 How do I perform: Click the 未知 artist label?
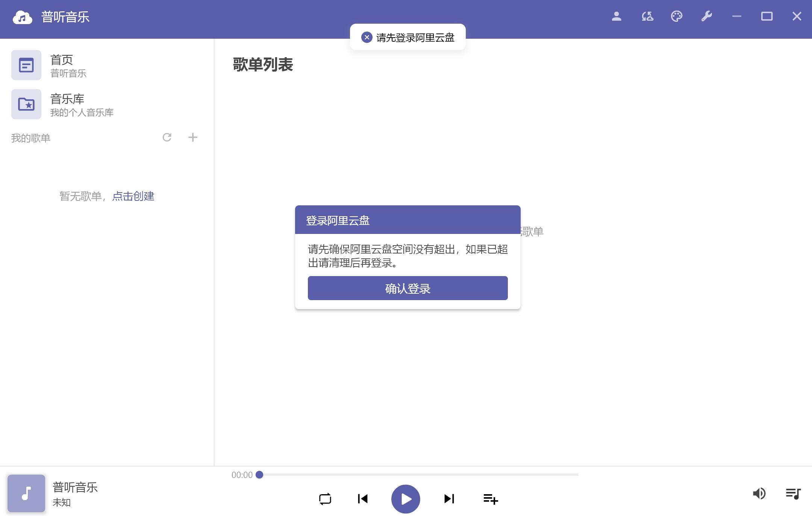point(62,502)
